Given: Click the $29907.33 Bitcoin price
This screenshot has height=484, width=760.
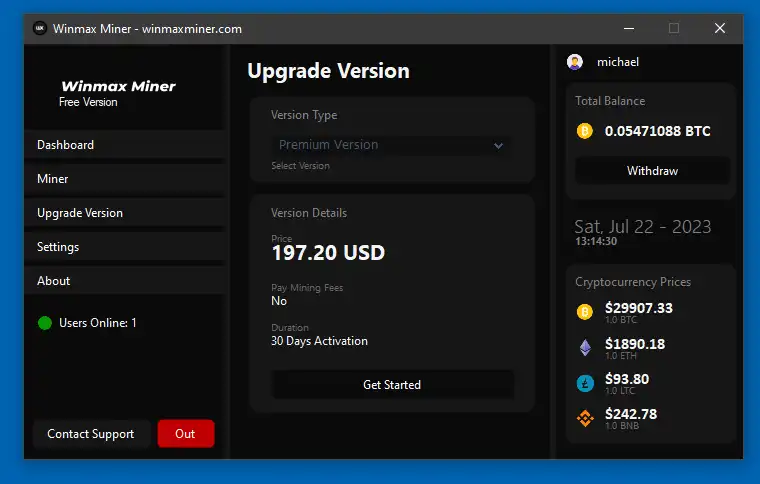Looking at the screenshot, I should click(x=639, y=308).
